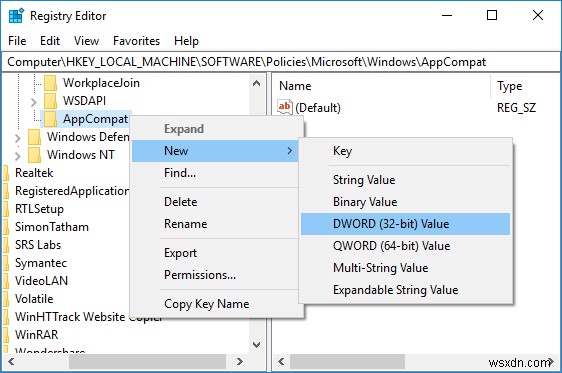562x373 pixels.
Task: Open the Favorites menu
Action: [x=136, y=41]
